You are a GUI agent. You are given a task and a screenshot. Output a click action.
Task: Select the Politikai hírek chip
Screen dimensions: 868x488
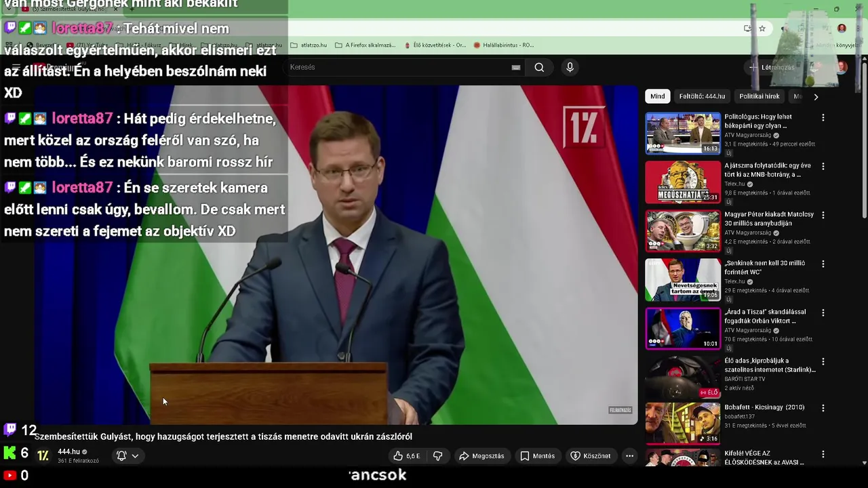(x=759, y=96)
